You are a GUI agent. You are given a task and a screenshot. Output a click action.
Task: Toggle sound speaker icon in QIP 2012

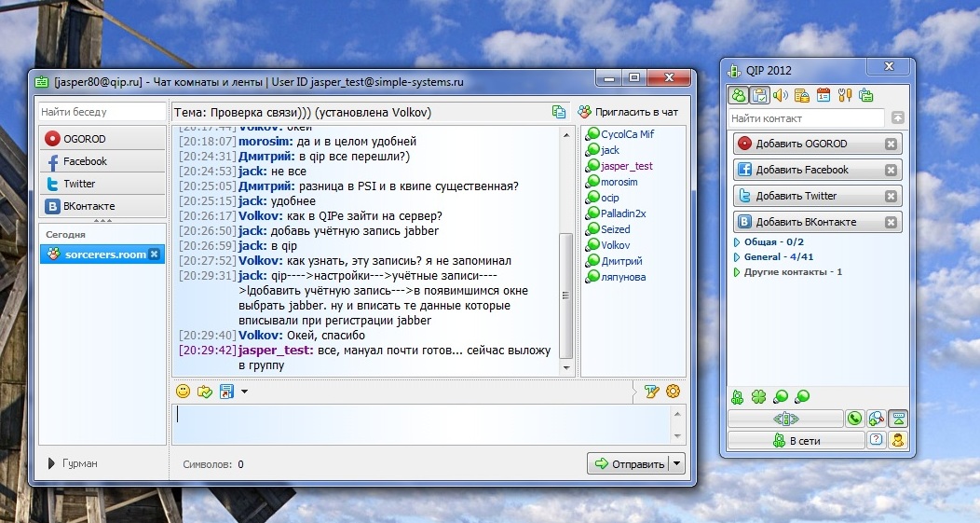(781, 95)
